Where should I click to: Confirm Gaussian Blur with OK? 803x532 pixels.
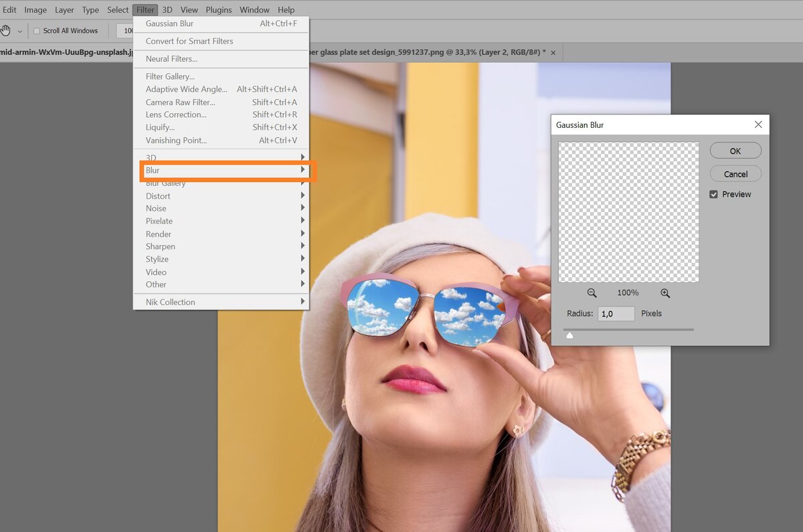point(735,151)
